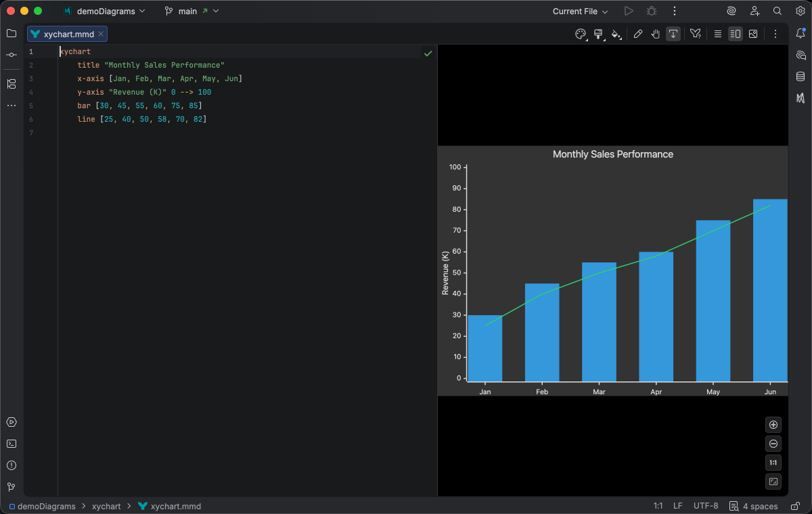This screenshot has height=514, width=812.
Task: Click the demoDiagrams breadcrumb
Action: 43,506
